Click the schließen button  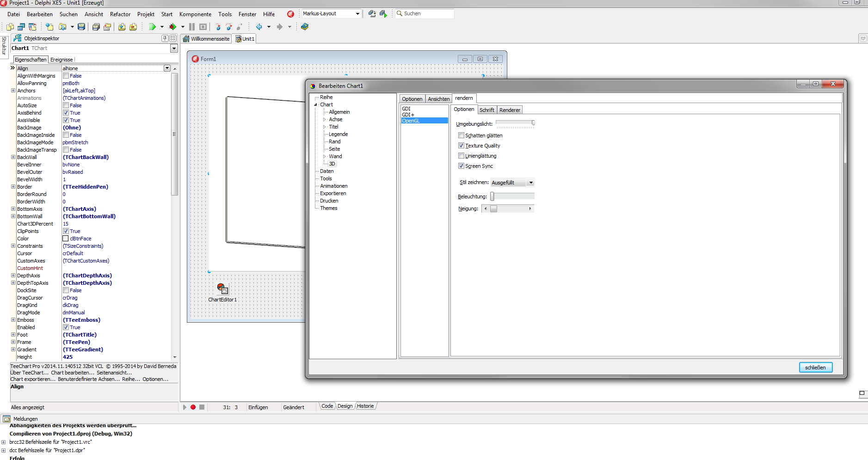(815, 368)
